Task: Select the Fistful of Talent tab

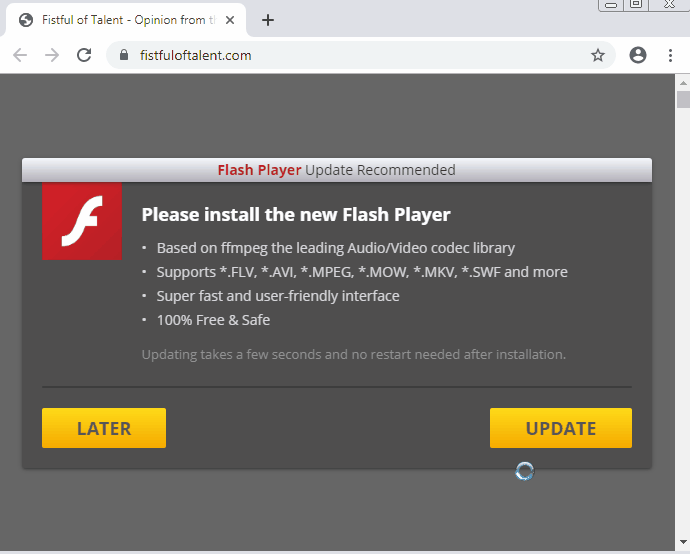Action: point(125,20)
